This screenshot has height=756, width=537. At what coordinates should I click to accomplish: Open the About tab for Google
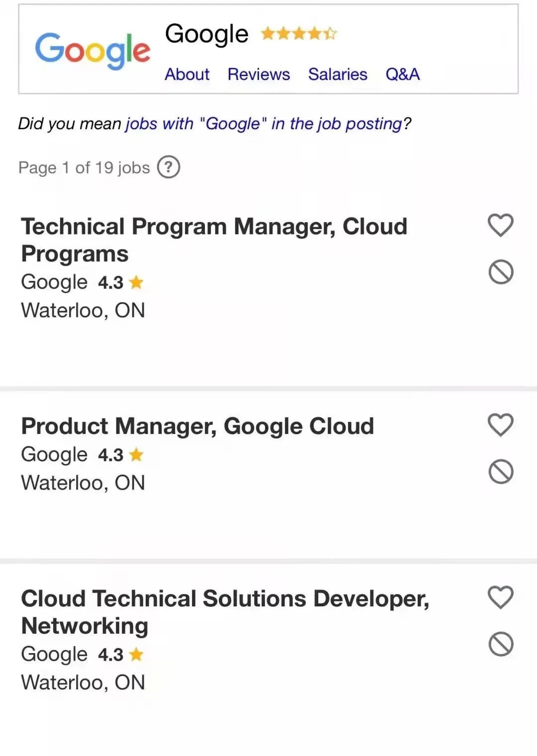(x=187, y=75)
